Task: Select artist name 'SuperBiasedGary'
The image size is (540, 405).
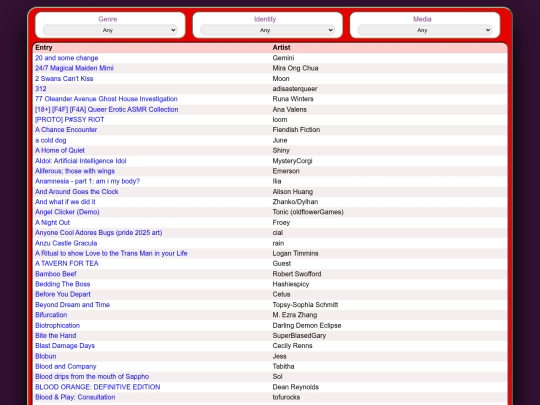Action: coord(299,335)
